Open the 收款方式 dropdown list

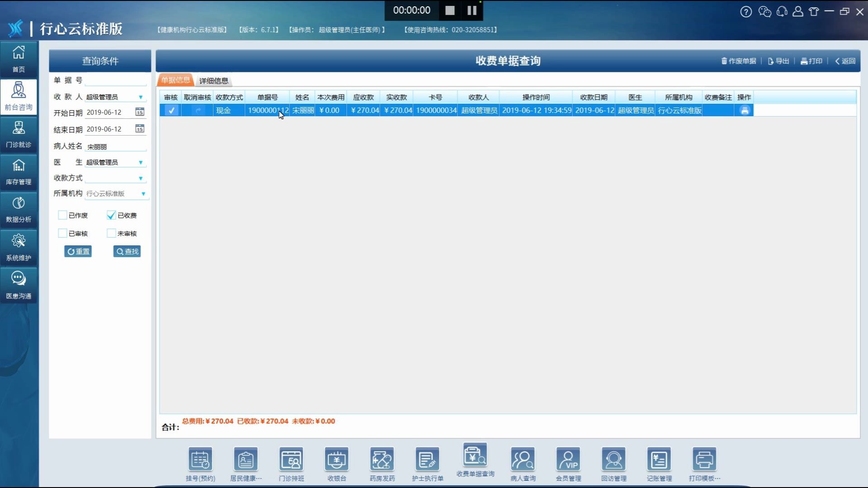pos(141,178)
